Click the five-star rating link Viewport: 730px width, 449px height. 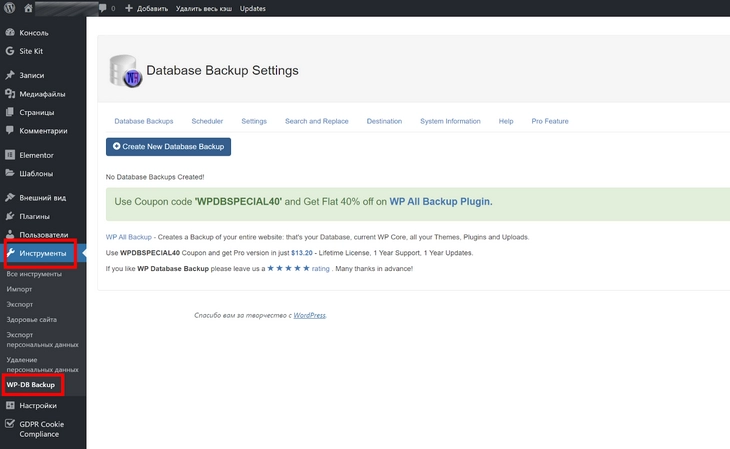pos(298,269)
